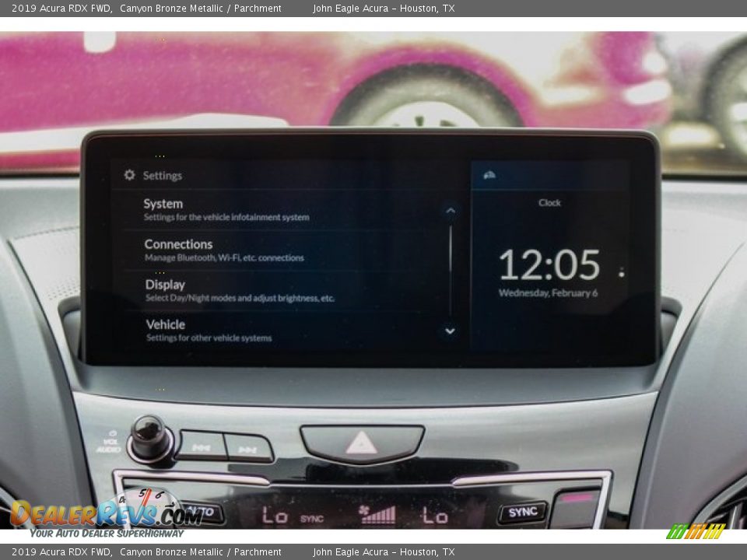Open System settings

coord(226,209)
